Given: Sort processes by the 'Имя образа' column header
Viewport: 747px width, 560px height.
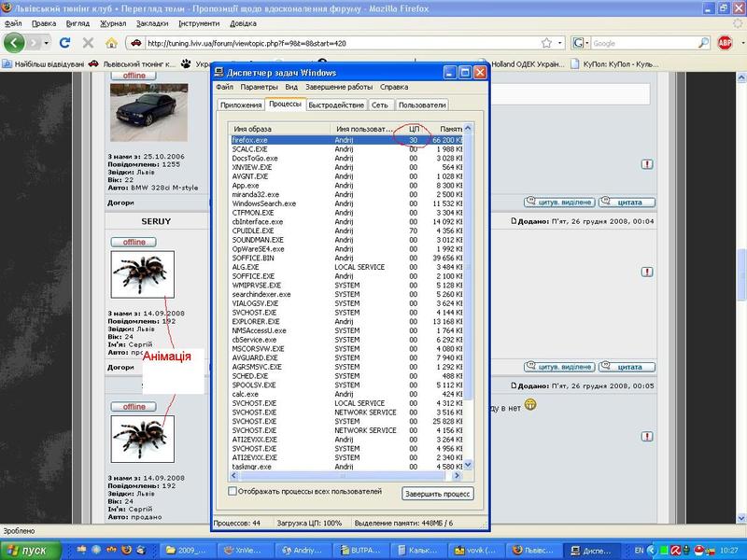Looking at the screenshot, I should coord(280,129).
